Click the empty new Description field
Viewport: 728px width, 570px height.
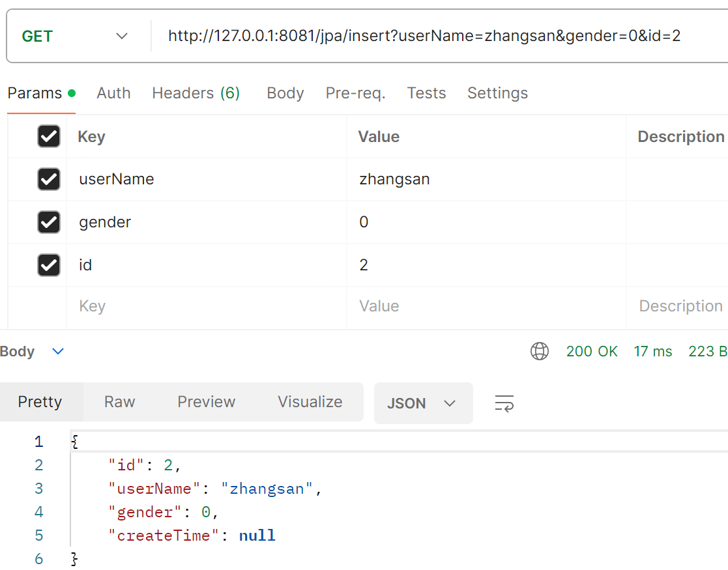click(678, 306)
